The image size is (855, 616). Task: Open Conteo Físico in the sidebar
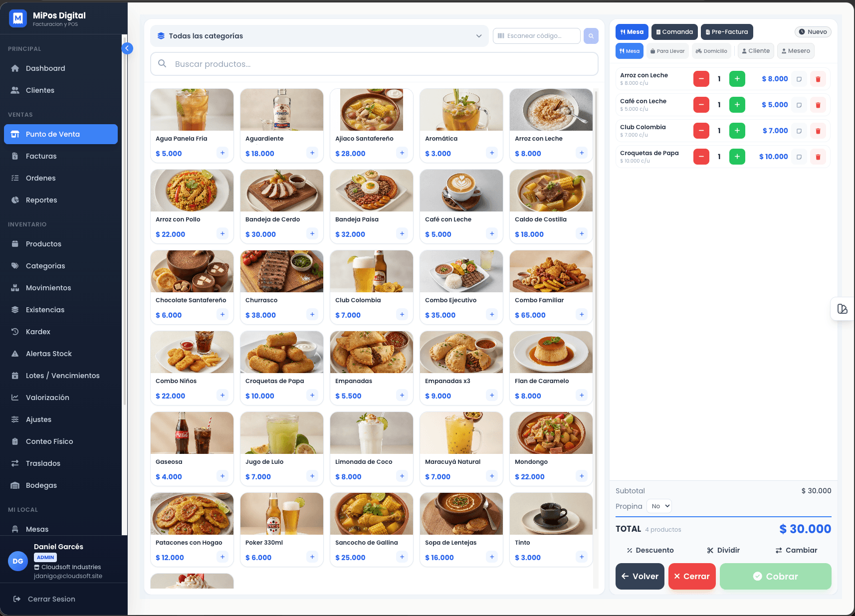pyautogui.click(x=61, y=441)
